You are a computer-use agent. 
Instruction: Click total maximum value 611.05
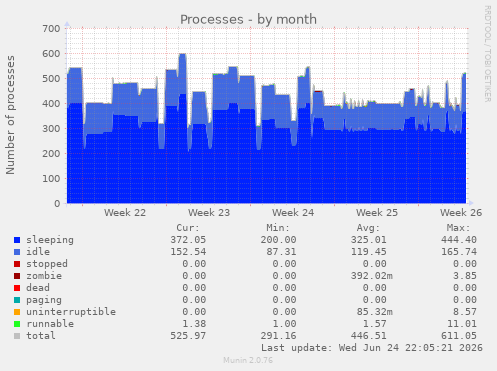pyautogui.click(x=459, y=336)
